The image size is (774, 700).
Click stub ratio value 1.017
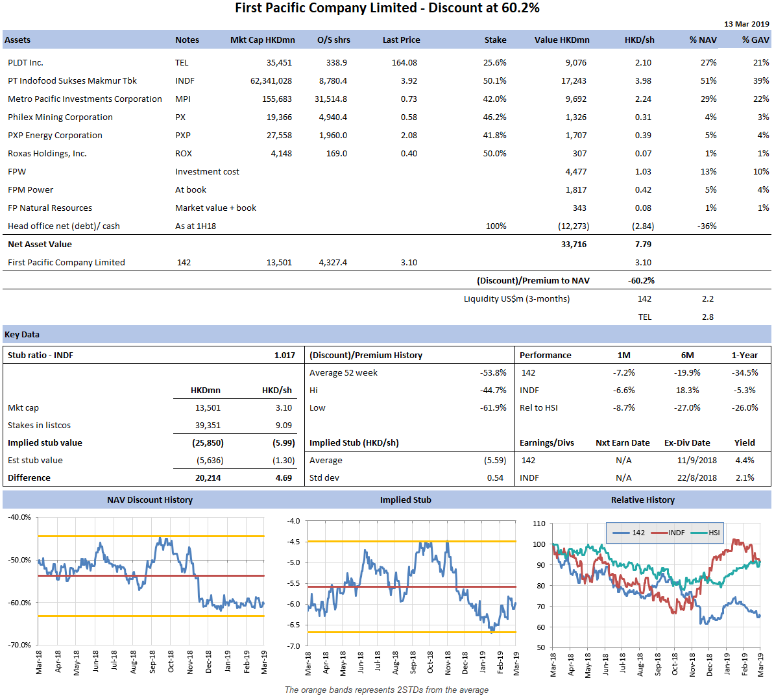tap(285, 356)
